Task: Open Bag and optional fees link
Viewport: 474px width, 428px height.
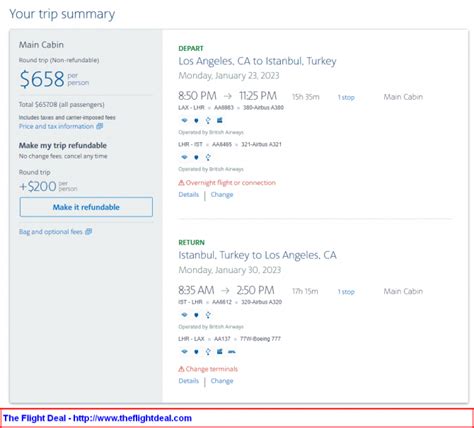Action: coord(51,232)
